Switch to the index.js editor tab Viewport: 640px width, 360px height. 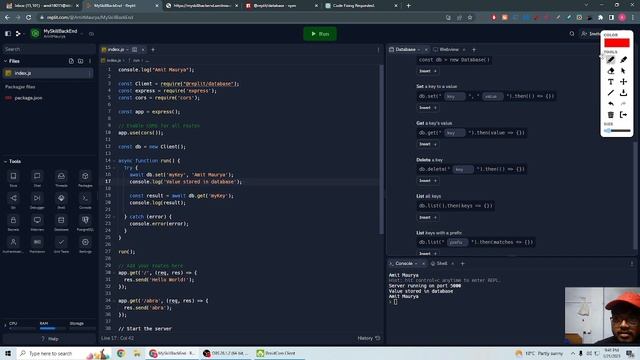point(116,49)
